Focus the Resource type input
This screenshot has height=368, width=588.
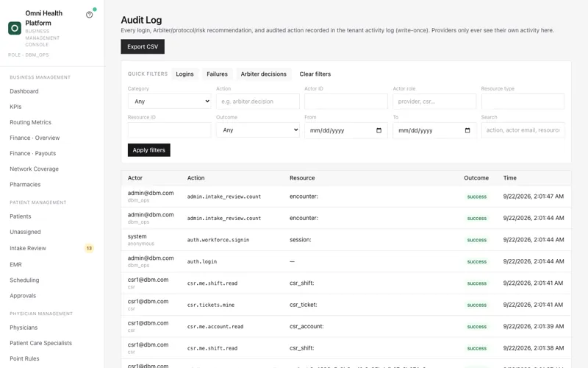click(523, 102)
